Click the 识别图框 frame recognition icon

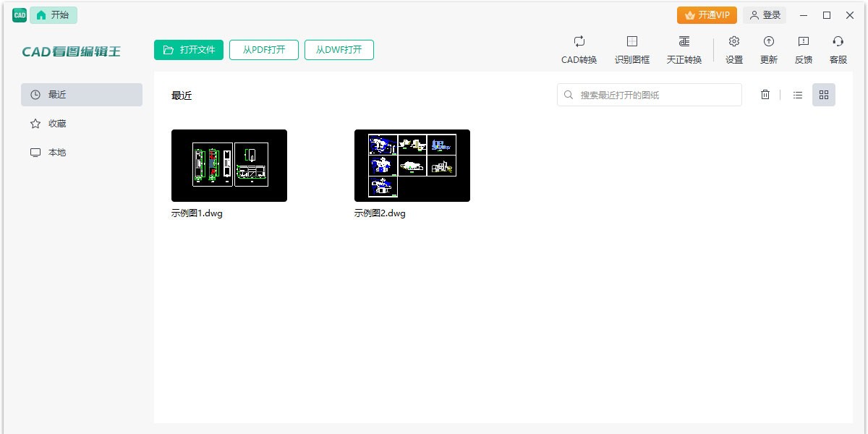pyautogui.click(x=631, y=50)
